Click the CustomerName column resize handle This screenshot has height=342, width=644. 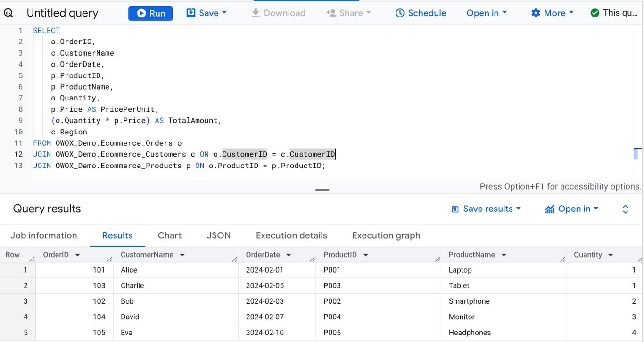pos(234,259)
